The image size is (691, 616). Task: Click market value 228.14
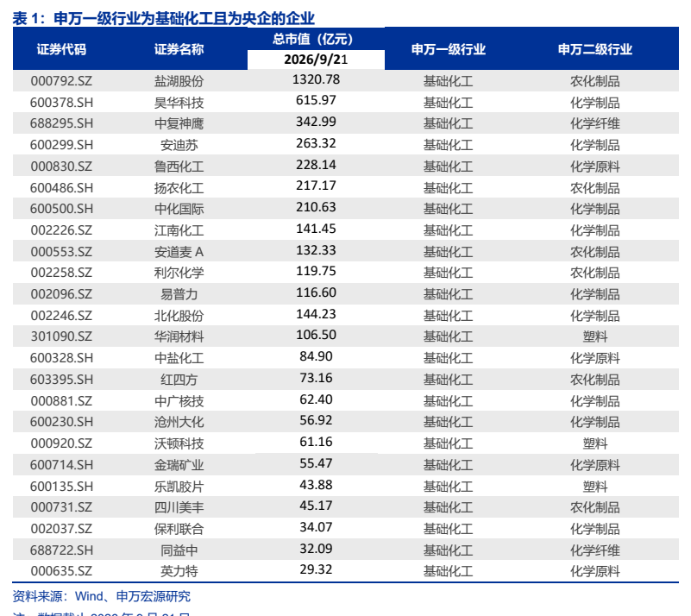(316, 165)
